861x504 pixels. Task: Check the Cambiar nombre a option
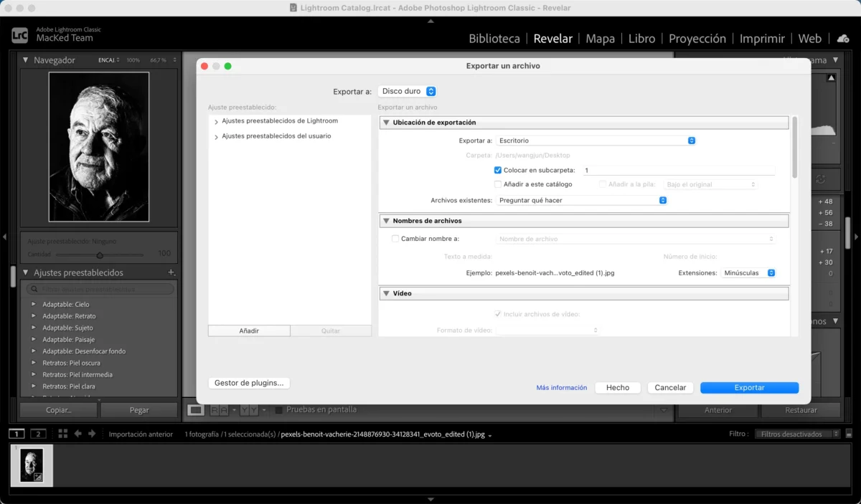395,239
